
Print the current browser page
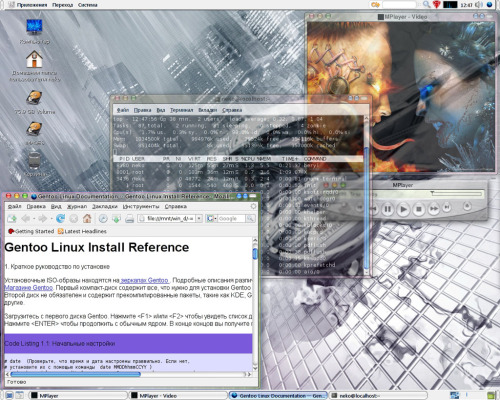pos(129,219)
